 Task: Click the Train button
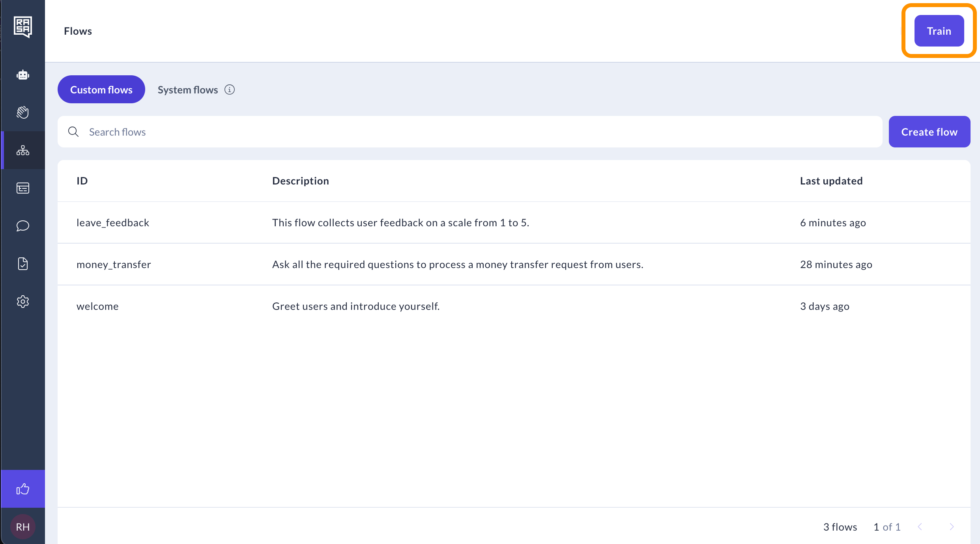939,31
